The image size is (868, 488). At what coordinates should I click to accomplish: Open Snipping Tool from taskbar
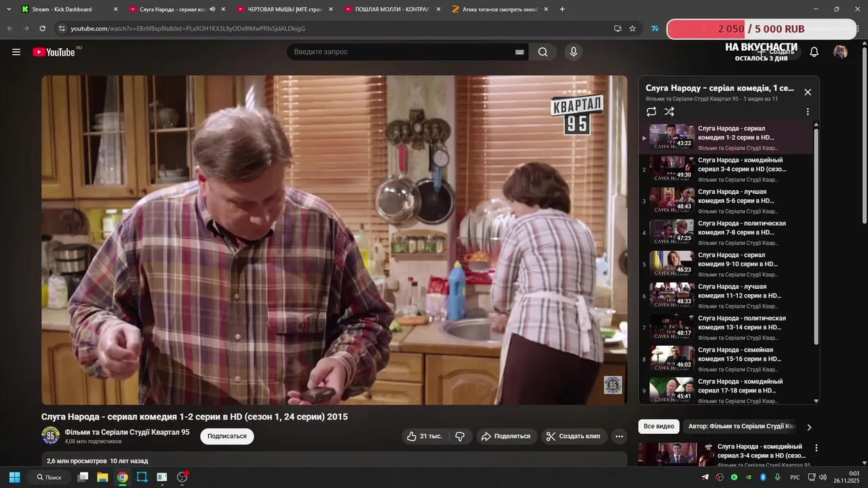[142, 477]
